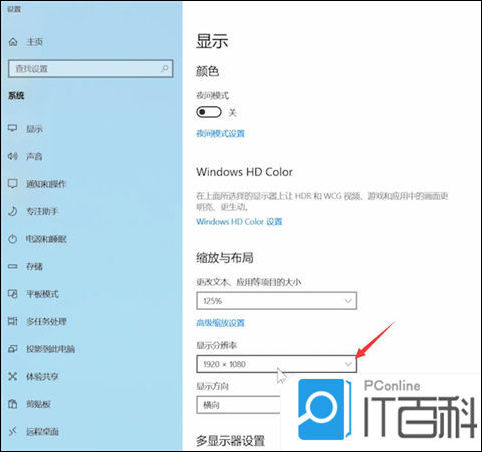Open the 1920 × 1080 resolution dropdown
The width and height of the screenshot is (482, 452).
[x=276, y=364]
